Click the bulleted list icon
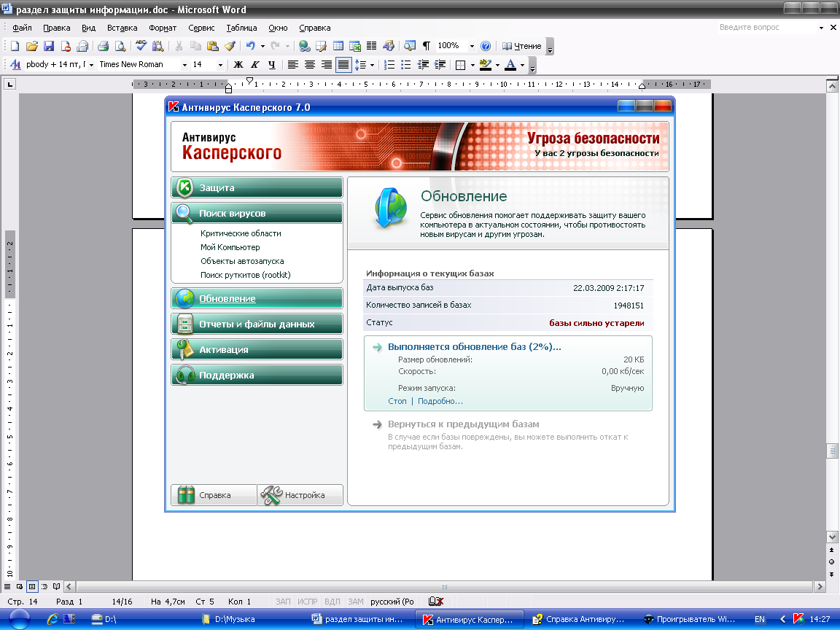Viewport: 840px width, 630px height. point(406,65)
